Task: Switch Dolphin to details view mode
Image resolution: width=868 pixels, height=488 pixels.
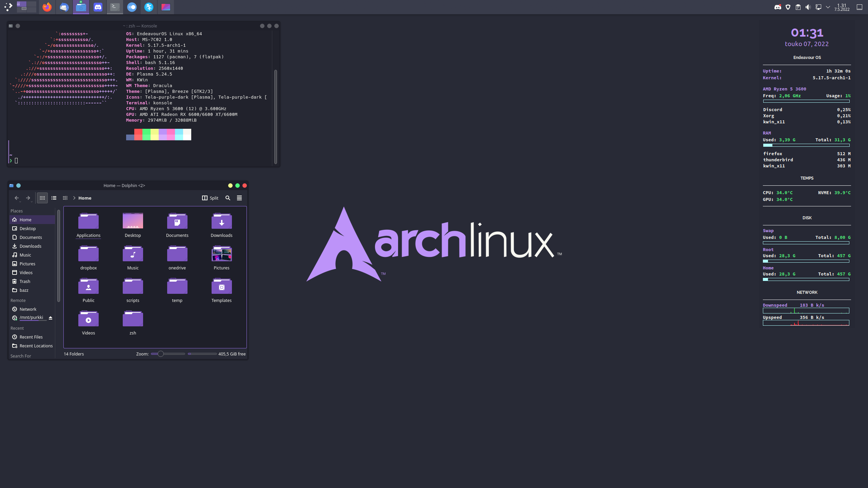Action: pos(65,198)
